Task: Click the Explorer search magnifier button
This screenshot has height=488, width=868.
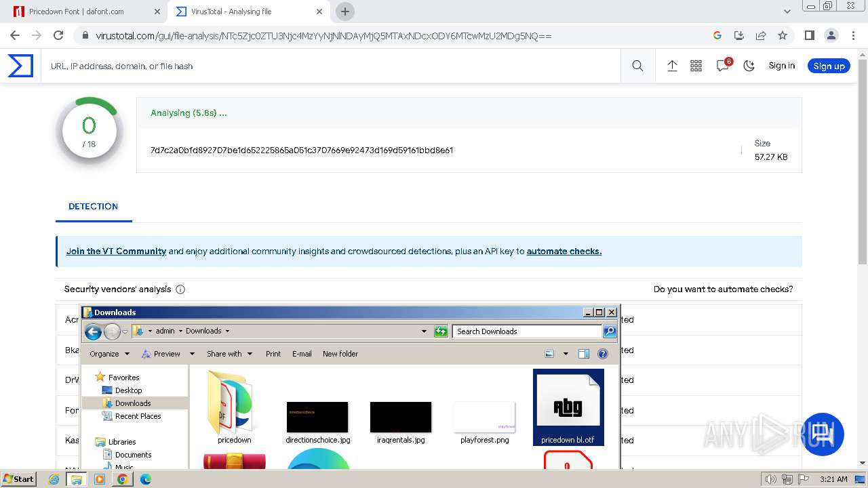Action: coord(610,331)
